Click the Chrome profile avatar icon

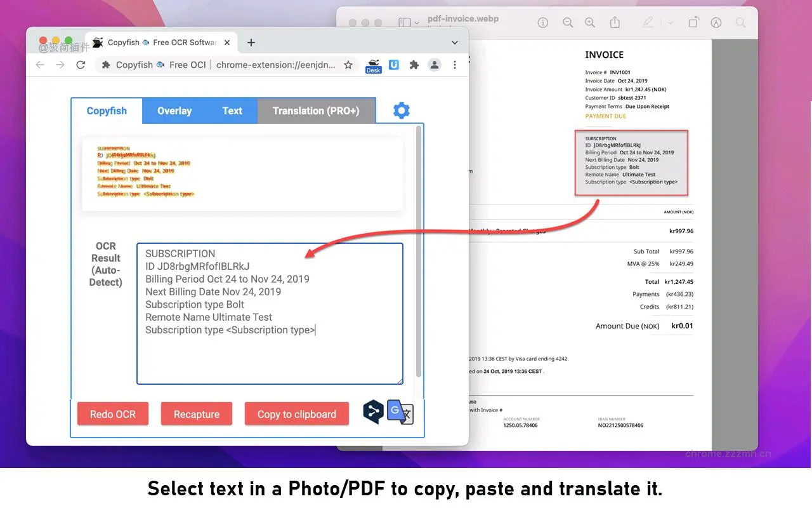click(435, 65)
